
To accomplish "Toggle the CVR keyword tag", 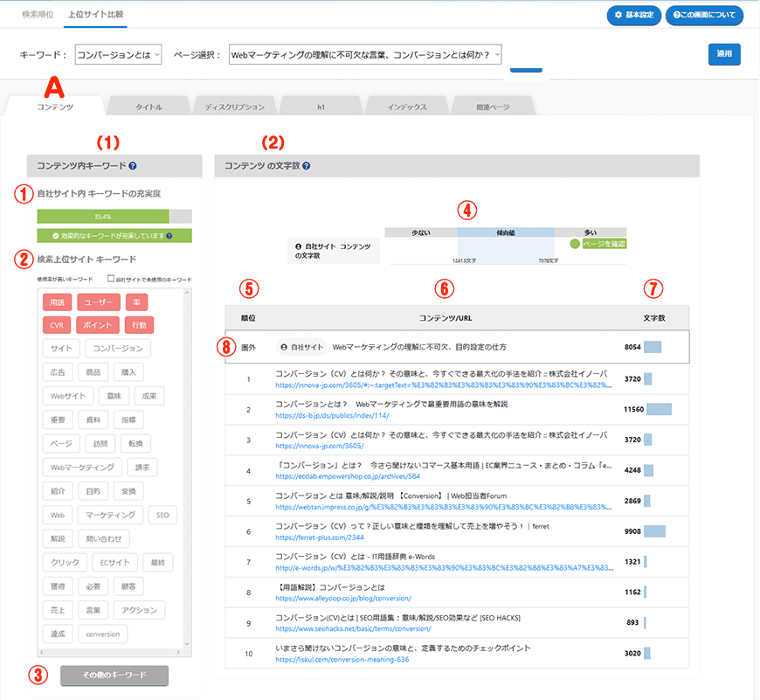I will coord(57,325).
